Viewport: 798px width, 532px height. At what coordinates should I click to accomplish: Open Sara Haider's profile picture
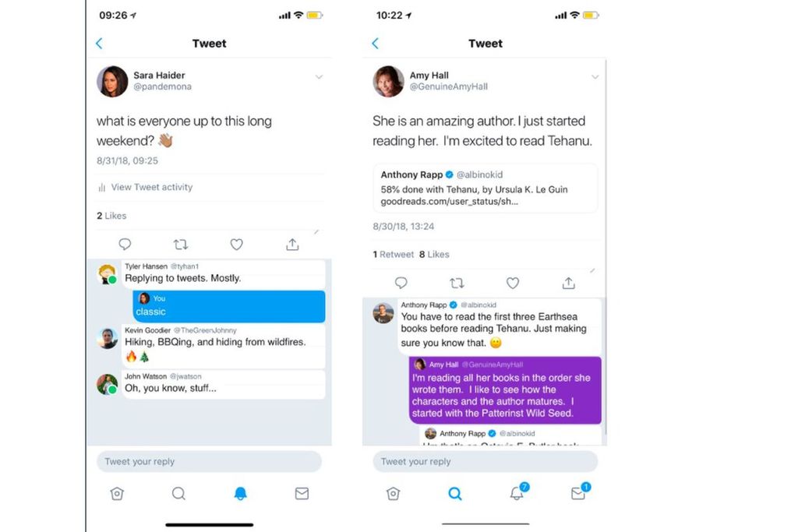(x=112, y=81)
